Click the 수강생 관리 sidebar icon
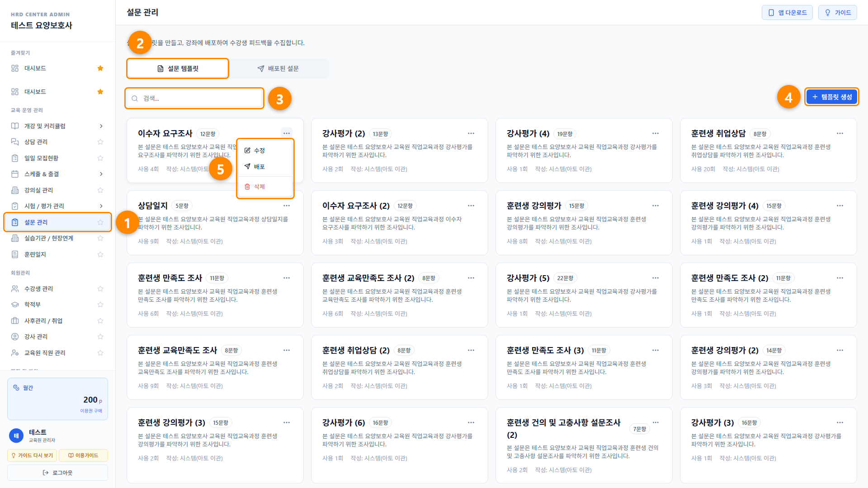Image resolution: width=868 pixels, height=488 pixels. tap(15, 289)
